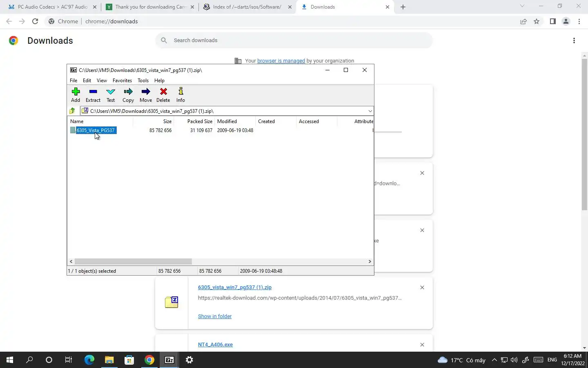
Task: Open the File menu in 7-Zip
Action: [x=73, y=81]
